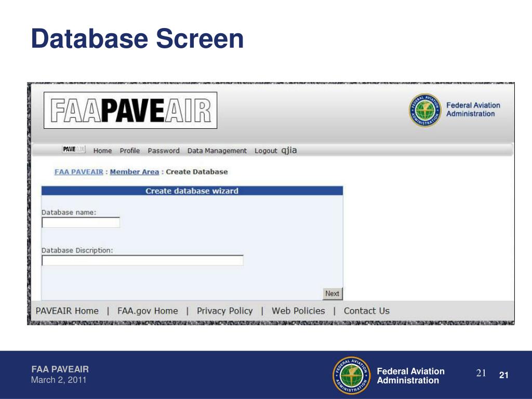
Task: Open the Contact Us footer link
Action: pyautogui.click(x=367, y=311)
